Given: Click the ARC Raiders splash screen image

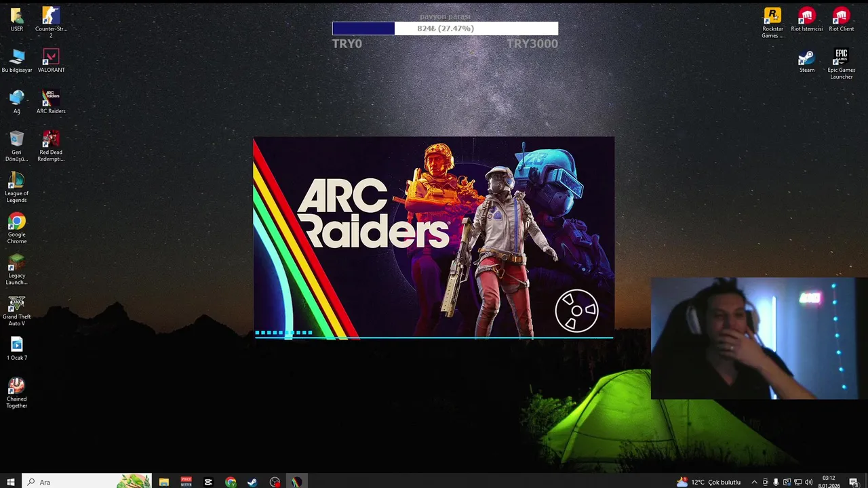Looking at the screenshot, I should [x=434, y=238].
